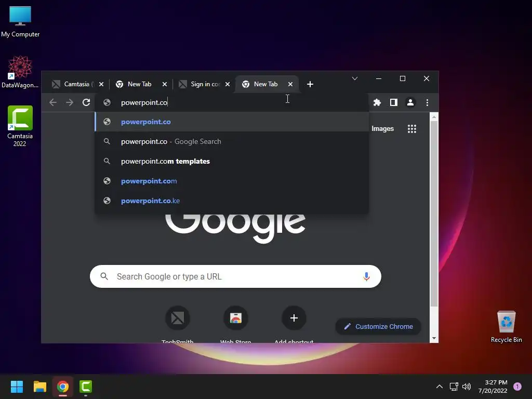Click the page vertical scrollbar thumb

(x=434, y=214)
